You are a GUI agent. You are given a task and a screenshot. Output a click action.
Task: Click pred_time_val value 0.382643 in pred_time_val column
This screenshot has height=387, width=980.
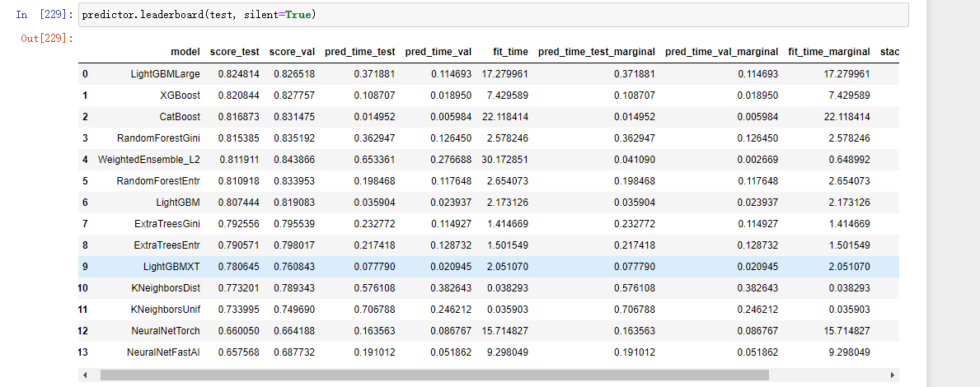click(451, 287)
